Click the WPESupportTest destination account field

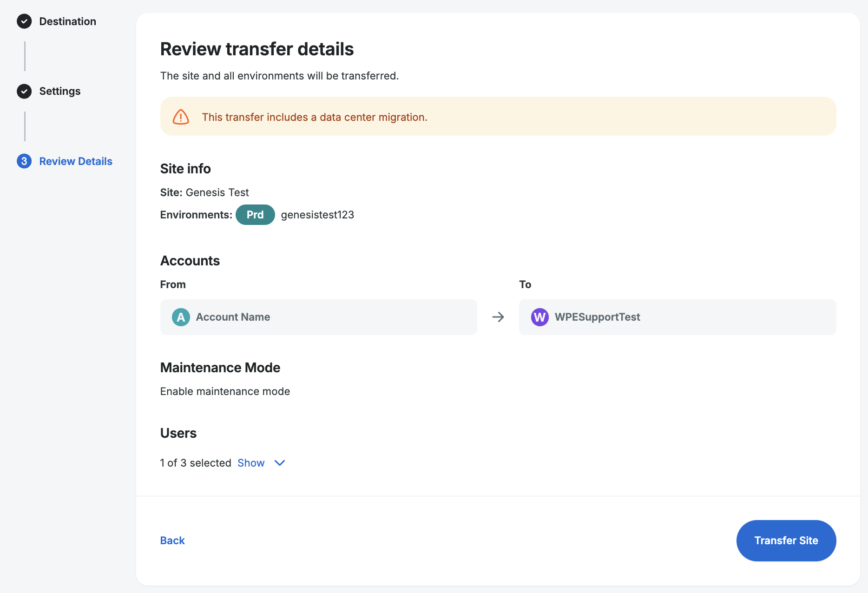tap(677, 317)
